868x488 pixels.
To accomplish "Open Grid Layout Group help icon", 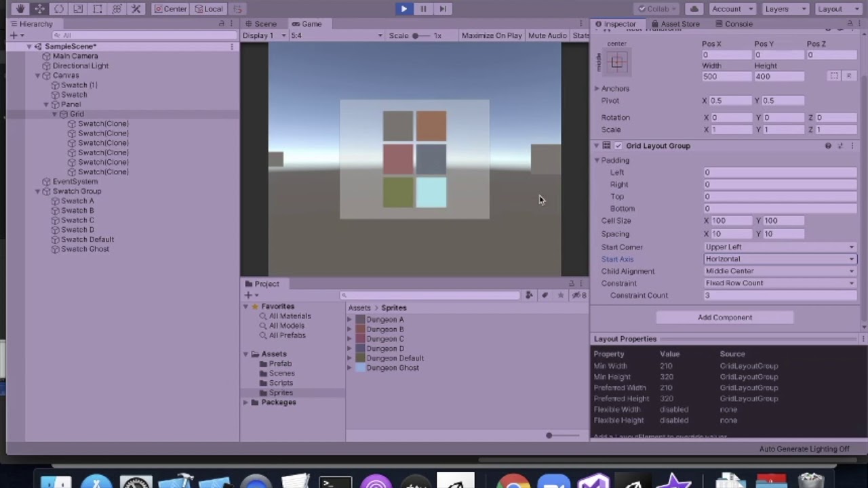I will click(x=828, y=146).
